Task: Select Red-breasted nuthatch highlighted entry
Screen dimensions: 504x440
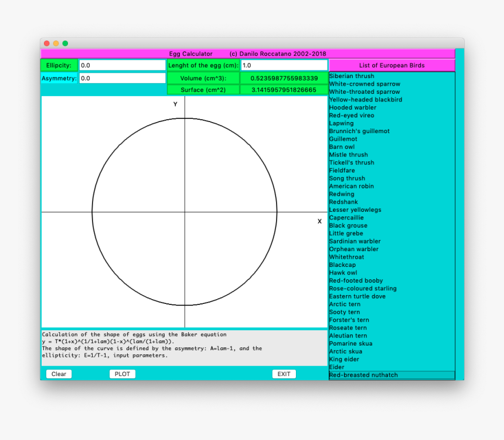Action: pos(392,375)
